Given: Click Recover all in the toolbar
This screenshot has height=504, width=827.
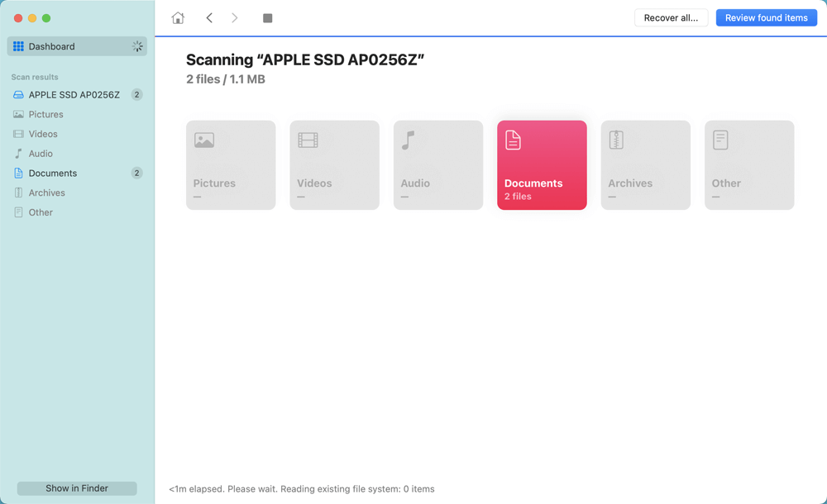Looking at the screenshot, I should click(x=671, y=17).
